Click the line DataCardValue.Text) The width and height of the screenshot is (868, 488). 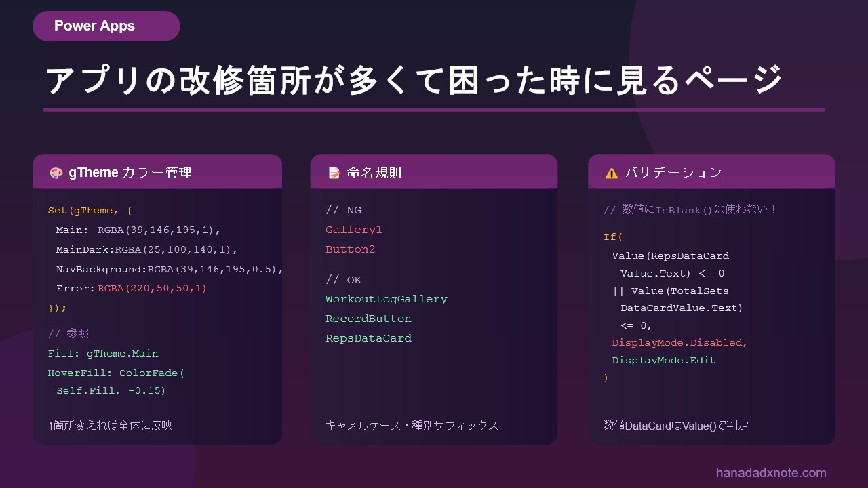click(x=682, y=308)
